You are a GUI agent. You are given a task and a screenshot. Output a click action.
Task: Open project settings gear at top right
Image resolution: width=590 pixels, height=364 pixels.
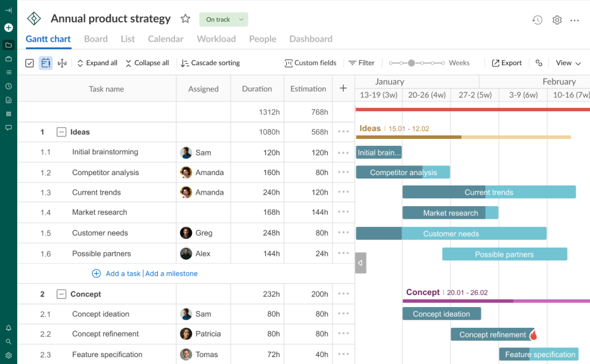pos(557,20)
